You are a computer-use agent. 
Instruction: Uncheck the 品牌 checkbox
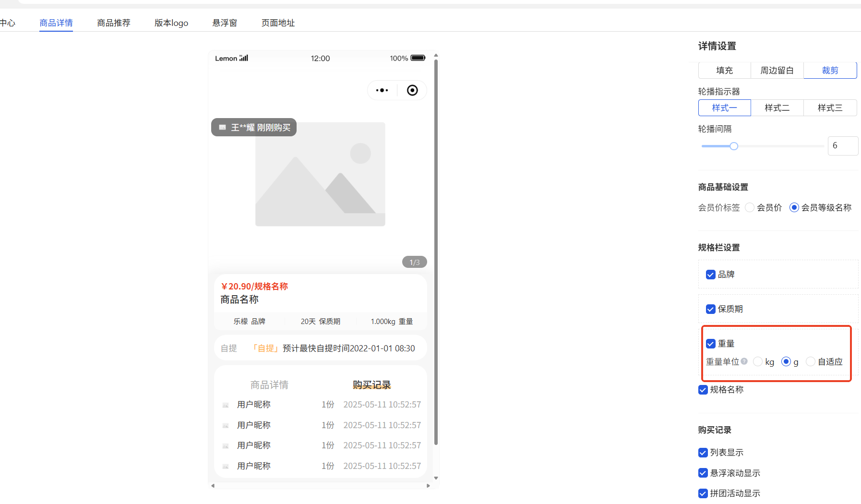tap(711, 275)
